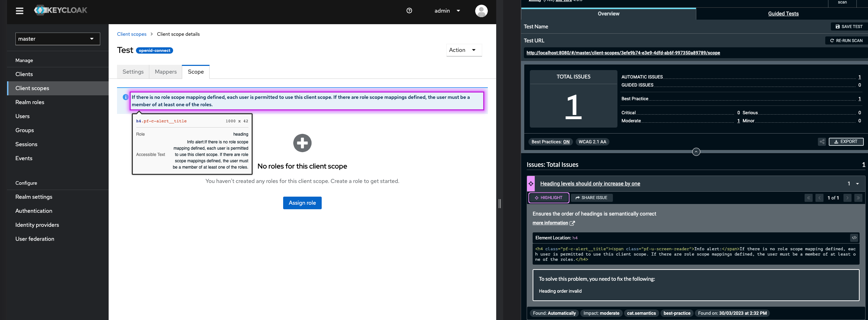Go to the next issue arrow
This screenshot has height=320, width=868.
(847, 198)
